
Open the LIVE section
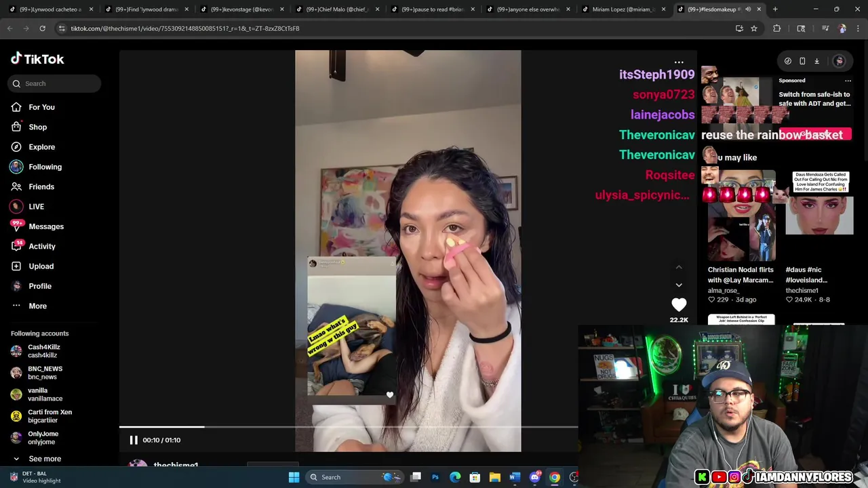36,207
